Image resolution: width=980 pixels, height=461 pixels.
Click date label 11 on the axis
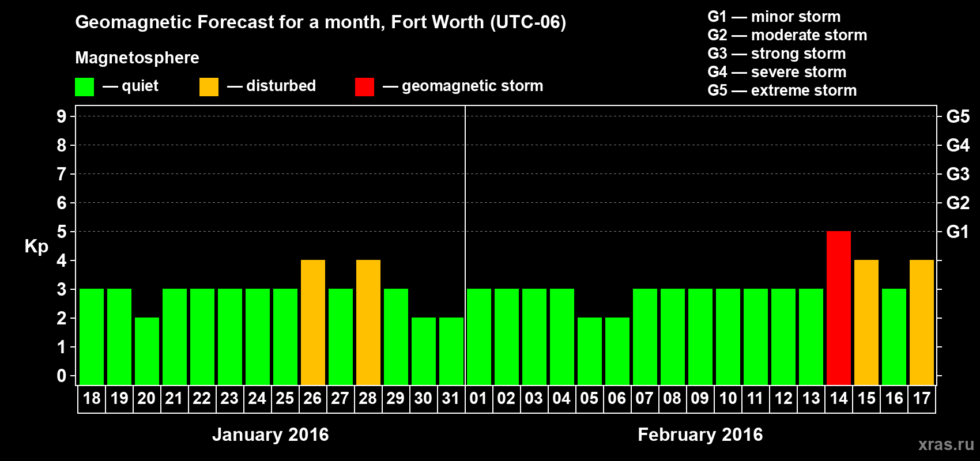755,399
